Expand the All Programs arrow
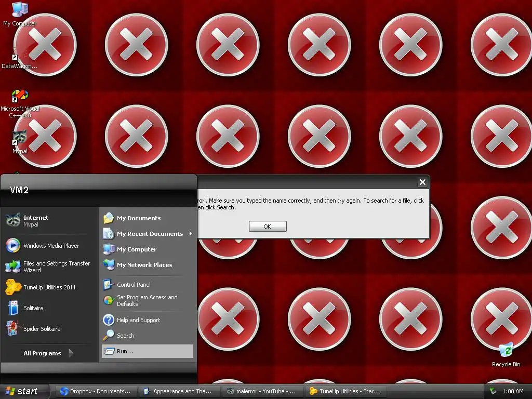 (71, 353)
